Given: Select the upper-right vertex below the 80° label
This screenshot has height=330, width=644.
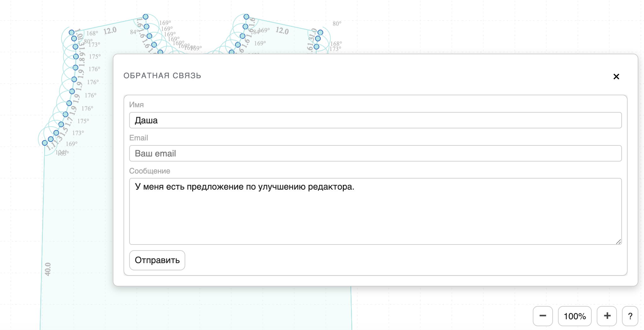Looking at the screenshot, I should [x=320, y=32].
